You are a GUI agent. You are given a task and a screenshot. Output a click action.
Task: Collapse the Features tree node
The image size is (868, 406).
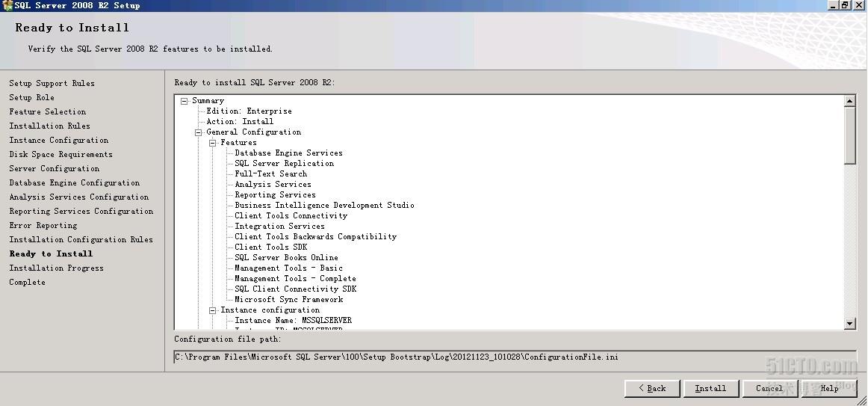pos(213,143)
